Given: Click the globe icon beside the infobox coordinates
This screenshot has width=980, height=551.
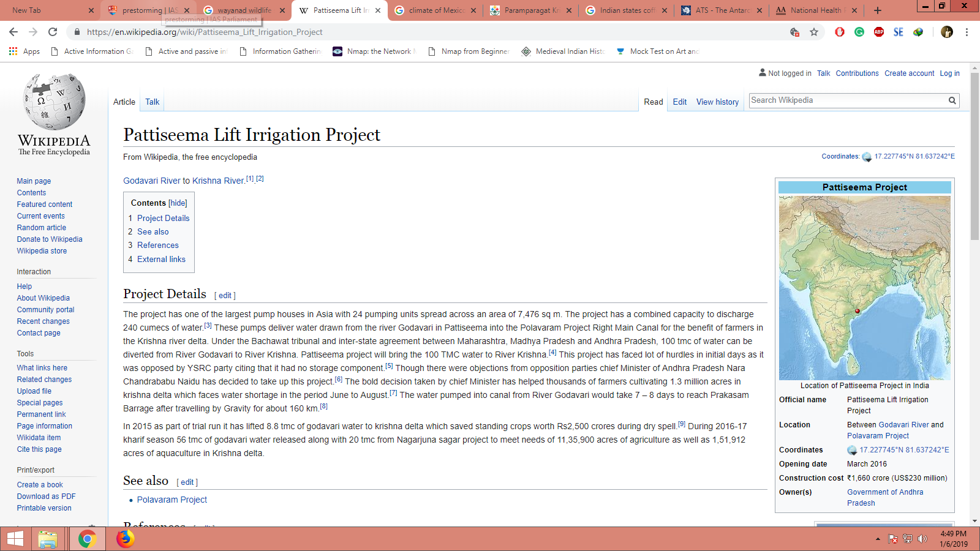Looking at the screenshot, I should (x=852, y=450).
